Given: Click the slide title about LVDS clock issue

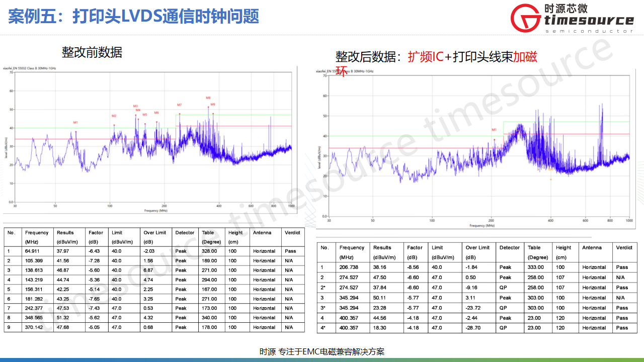Looking at the screenshot, I should [134, 16].
